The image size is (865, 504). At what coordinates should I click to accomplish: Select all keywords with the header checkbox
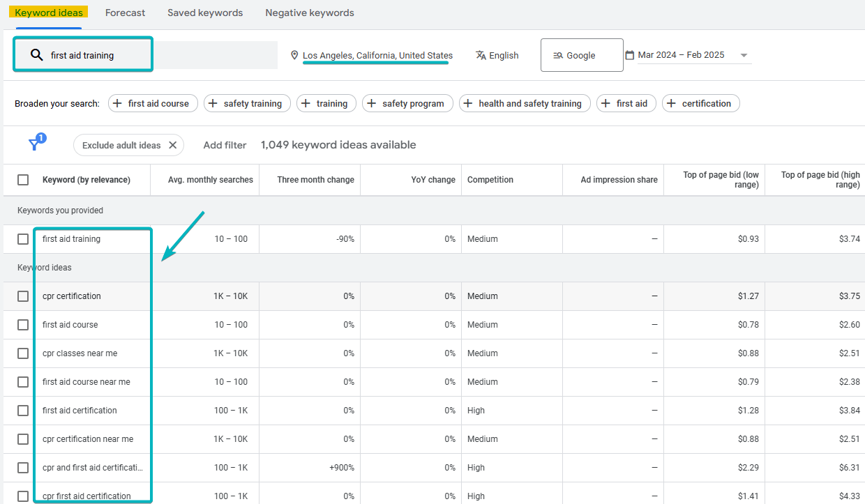click(23, 179)
